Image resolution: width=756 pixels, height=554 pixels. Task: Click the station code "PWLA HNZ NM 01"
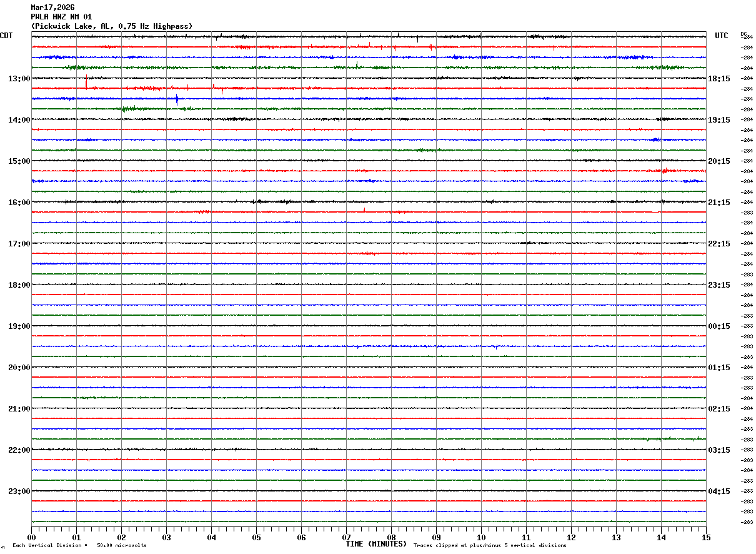tap(61, 17)
